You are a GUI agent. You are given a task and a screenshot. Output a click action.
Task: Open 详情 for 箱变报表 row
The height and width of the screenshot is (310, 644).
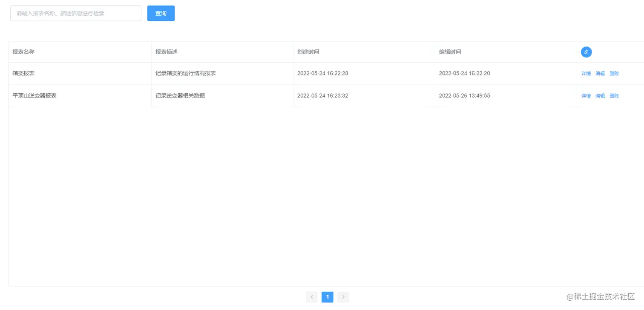pos(586,74)
